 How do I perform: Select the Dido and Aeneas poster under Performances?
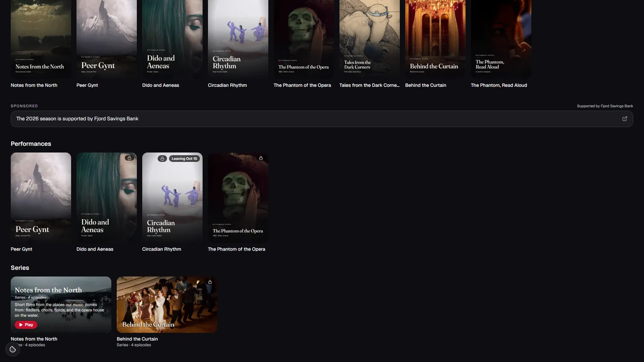(x=107, y=197)
